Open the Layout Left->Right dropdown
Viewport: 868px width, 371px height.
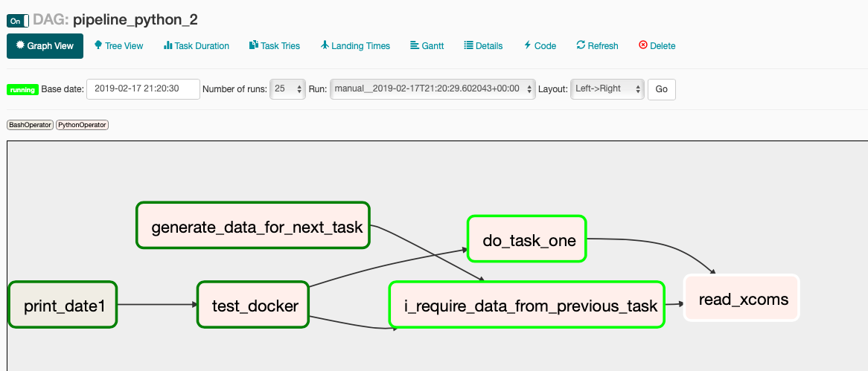tap(607, 89)
